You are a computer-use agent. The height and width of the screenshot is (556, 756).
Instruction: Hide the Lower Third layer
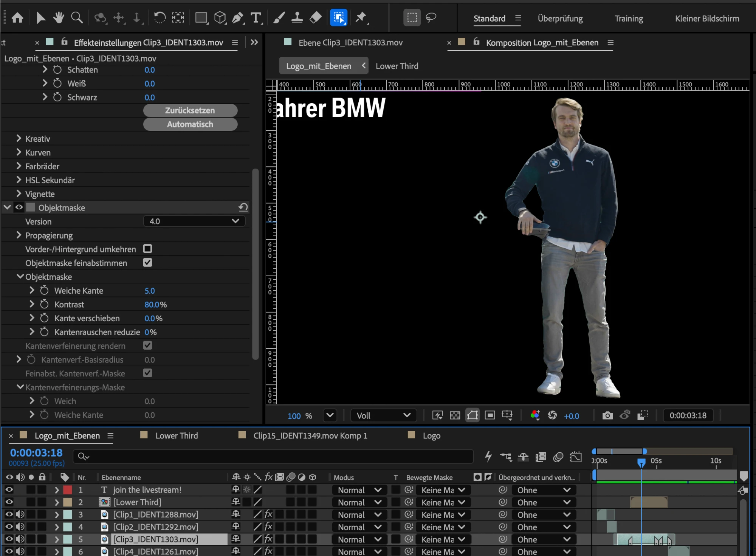pyautogui.click(x=9, y=502)
